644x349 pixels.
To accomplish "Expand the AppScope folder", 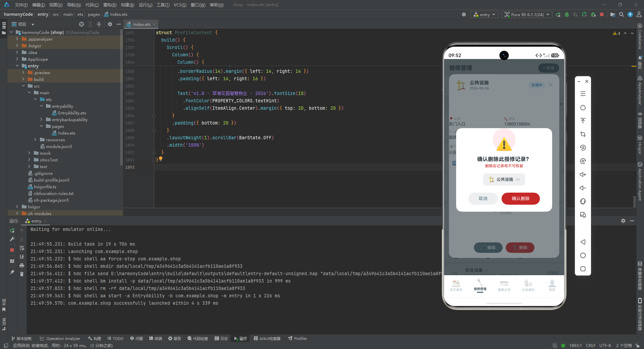I will (17, 59).
